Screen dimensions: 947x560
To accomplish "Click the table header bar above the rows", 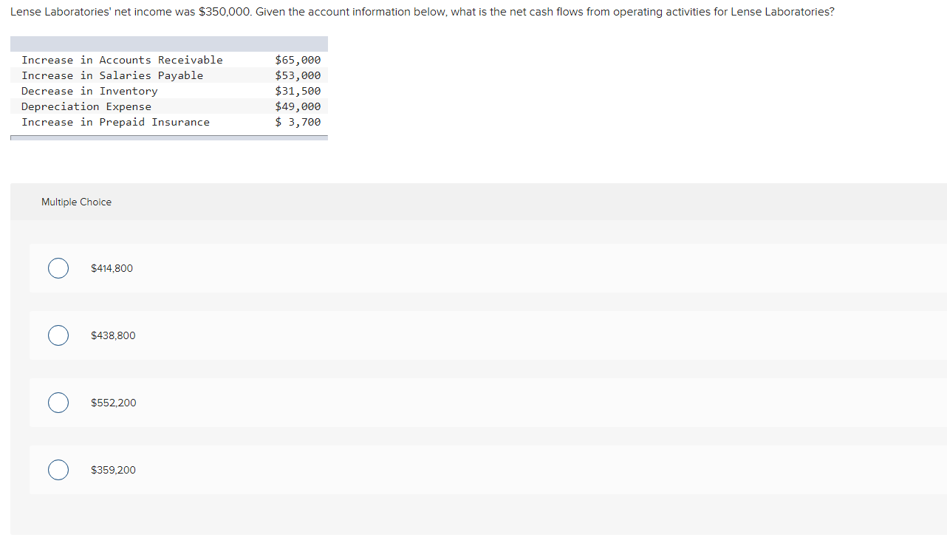I will pyautogui.click(x=168, y=44).
